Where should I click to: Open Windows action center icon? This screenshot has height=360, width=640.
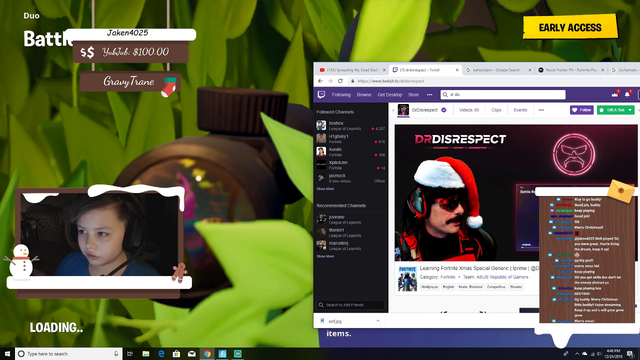(630, 353)
